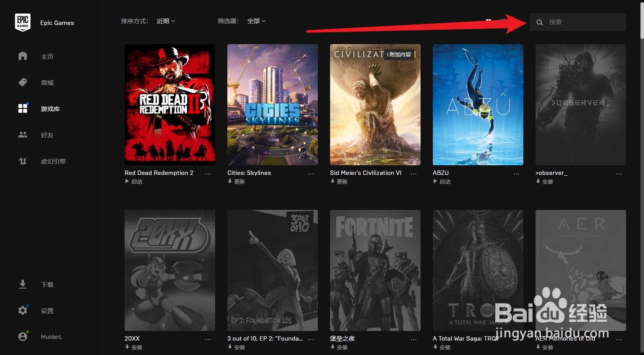The height and width of the screenshot is (355, 644).
Task: Go to 好友 in the sidebar
Action: (47, 135)
